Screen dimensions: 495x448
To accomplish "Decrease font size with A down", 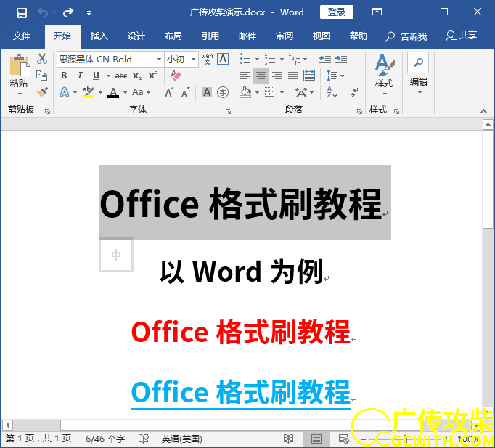I will click(185, 92).
